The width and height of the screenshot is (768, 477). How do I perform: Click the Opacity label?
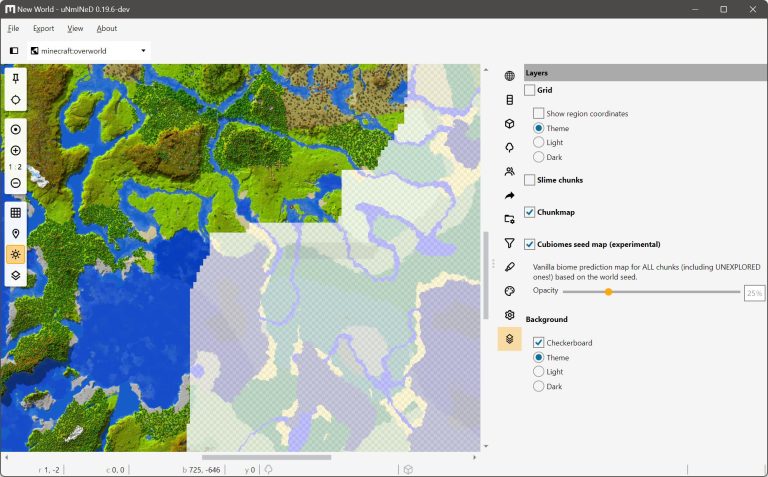(x=545, y=290)
